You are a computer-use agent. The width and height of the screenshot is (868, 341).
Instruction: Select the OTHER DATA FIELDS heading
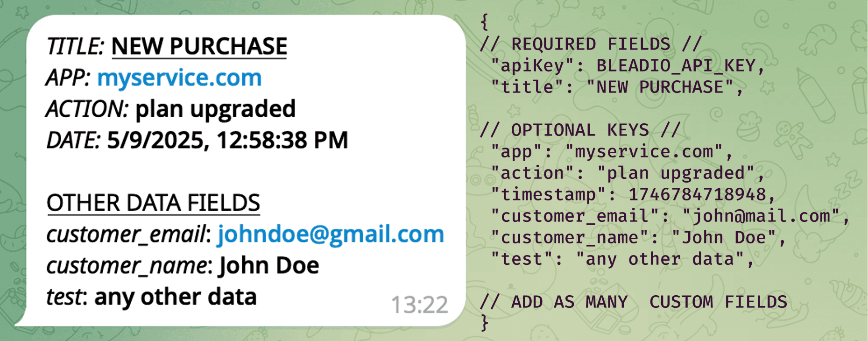pos(153,203)
